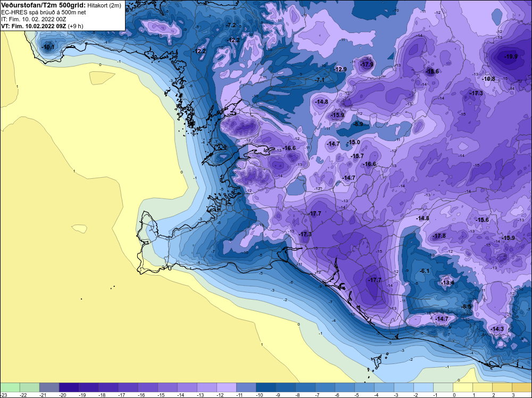Select the -17.9 temperature label
Image resolution: width=532 pixels, height=398 pixels.
[x=367, y=64]
